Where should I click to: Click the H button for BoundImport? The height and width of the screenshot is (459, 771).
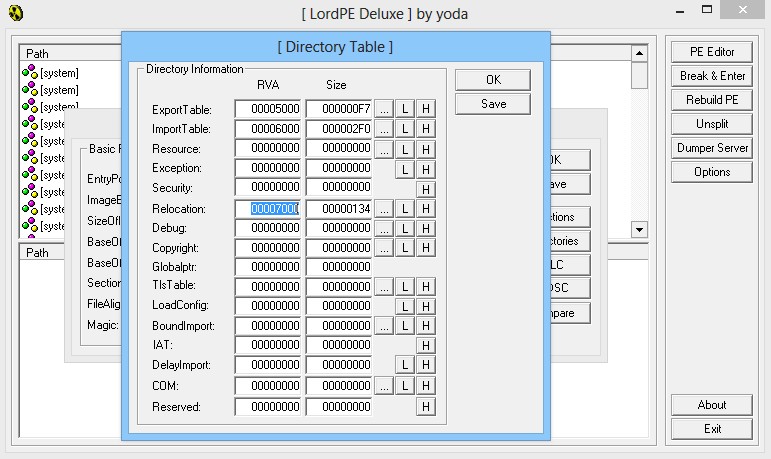click(x=426, y=326)
